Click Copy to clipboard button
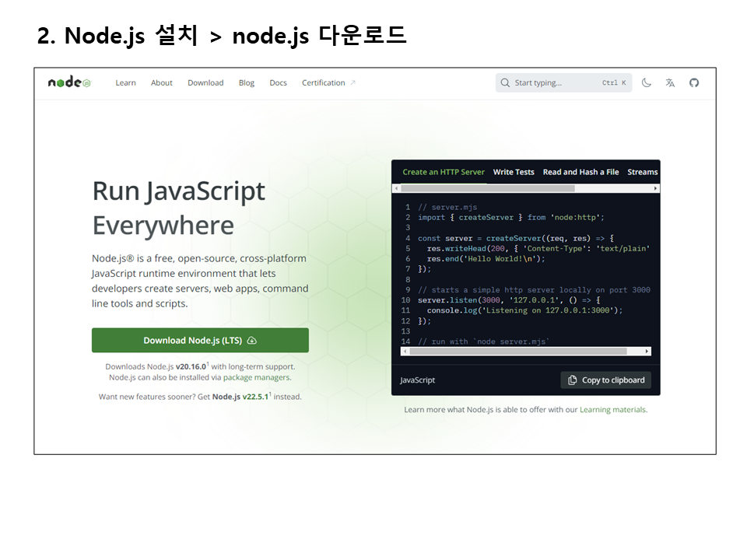 click(x=606, y=380)
